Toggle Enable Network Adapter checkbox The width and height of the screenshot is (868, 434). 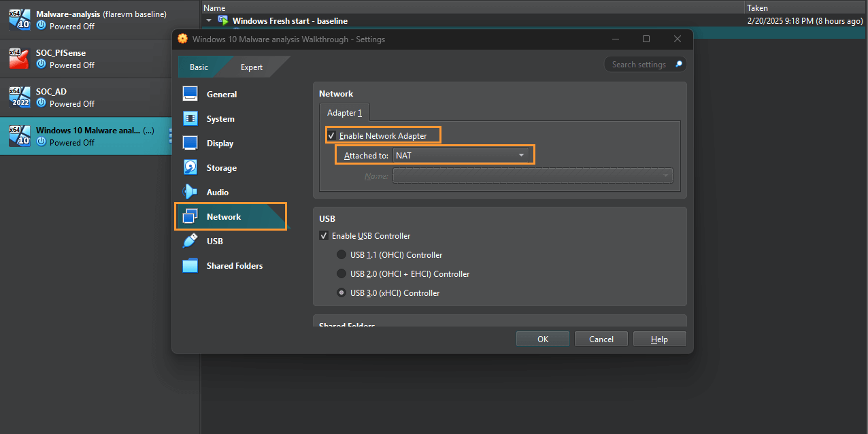click(331, 135)
